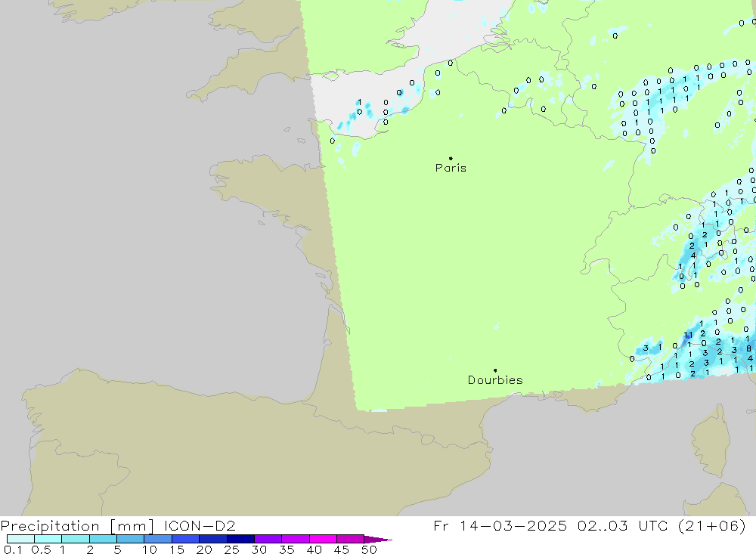Click the '(21+06)' forecast run text
Image resolution: width=756 pixels, height=554 pixels.
712,526
